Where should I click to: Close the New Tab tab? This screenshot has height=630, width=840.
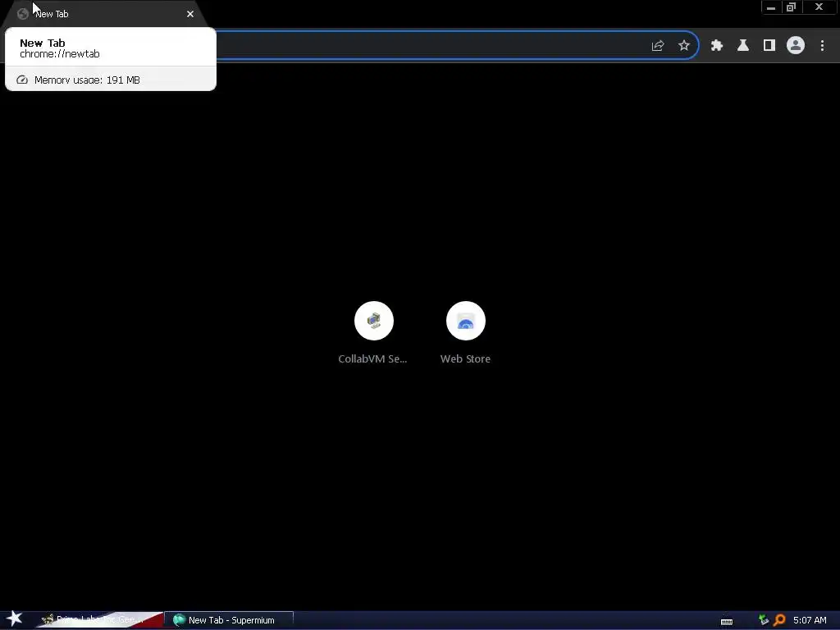(x=190, y=14)
